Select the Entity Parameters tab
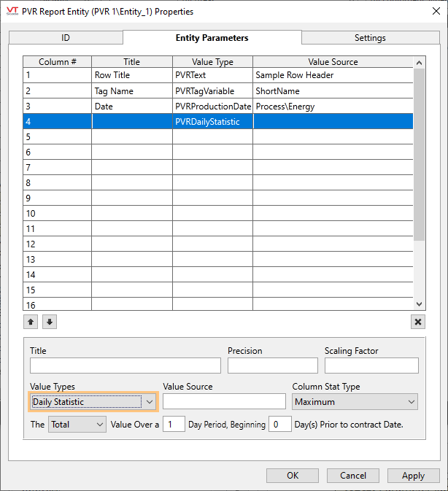The image size is (448, 491). 212,38
